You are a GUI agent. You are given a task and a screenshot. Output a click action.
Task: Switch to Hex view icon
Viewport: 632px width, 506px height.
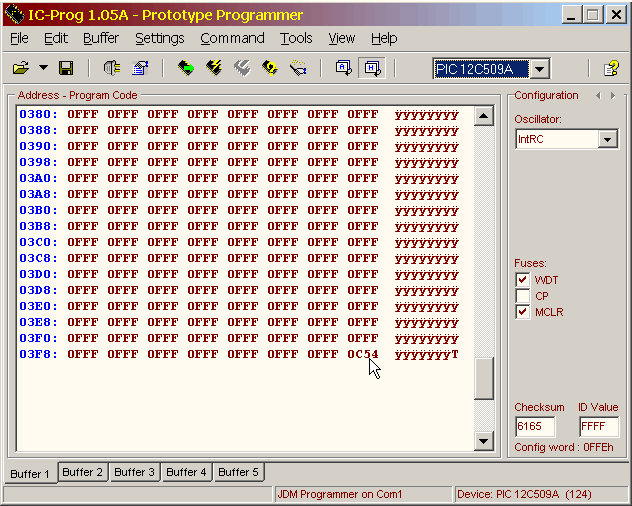372,68
